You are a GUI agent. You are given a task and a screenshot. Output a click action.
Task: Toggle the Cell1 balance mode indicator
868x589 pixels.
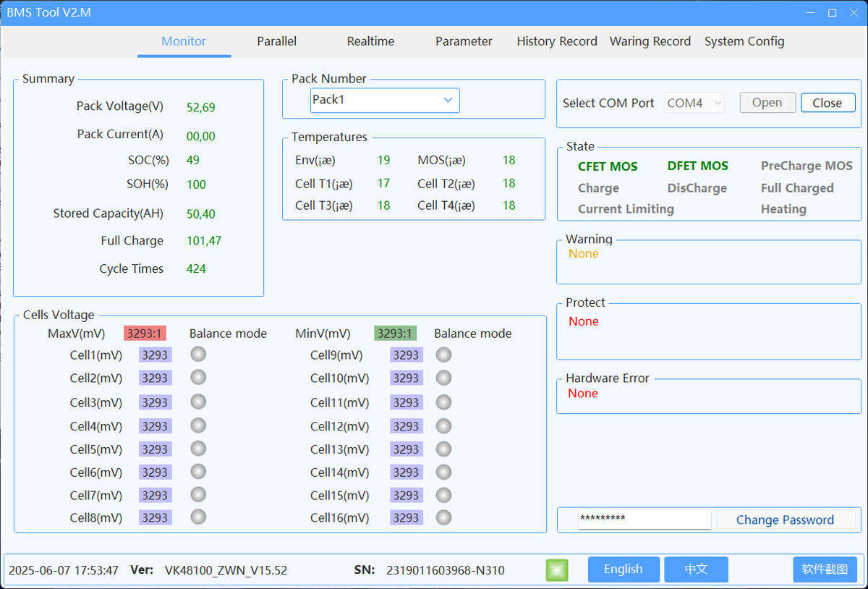coord(197,354)
